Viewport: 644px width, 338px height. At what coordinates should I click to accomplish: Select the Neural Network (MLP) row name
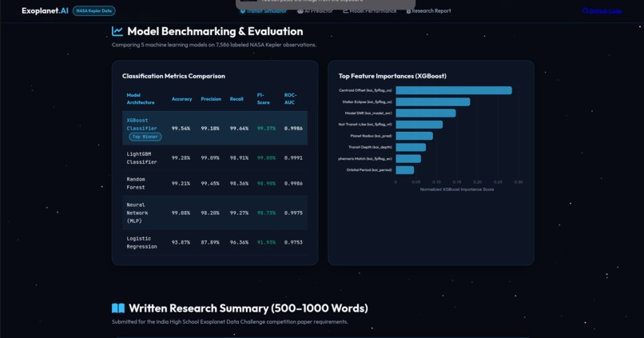(137, 213)
